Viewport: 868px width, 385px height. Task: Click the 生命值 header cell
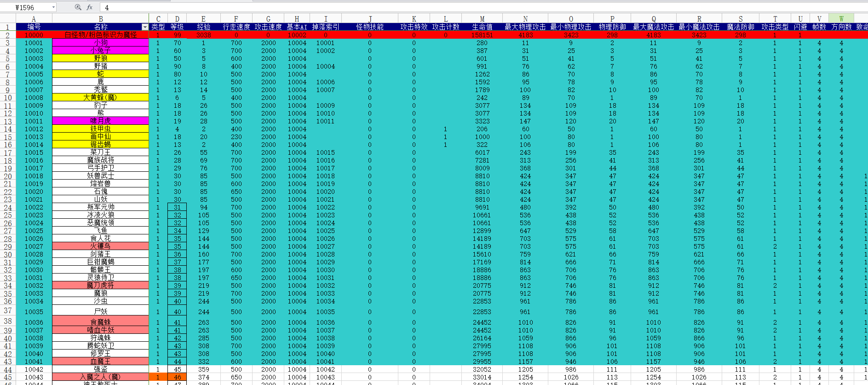[482, 27]
